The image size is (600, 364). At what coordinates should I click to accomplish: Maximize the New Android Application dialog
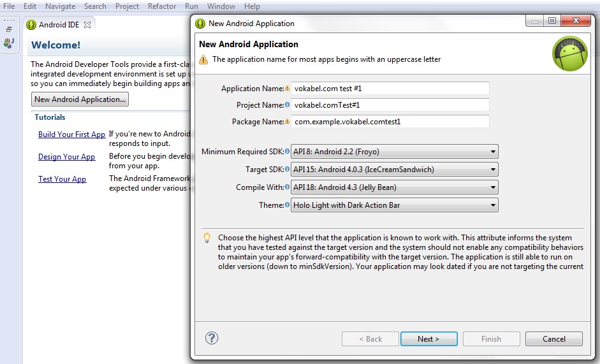[x=552, y=20]
